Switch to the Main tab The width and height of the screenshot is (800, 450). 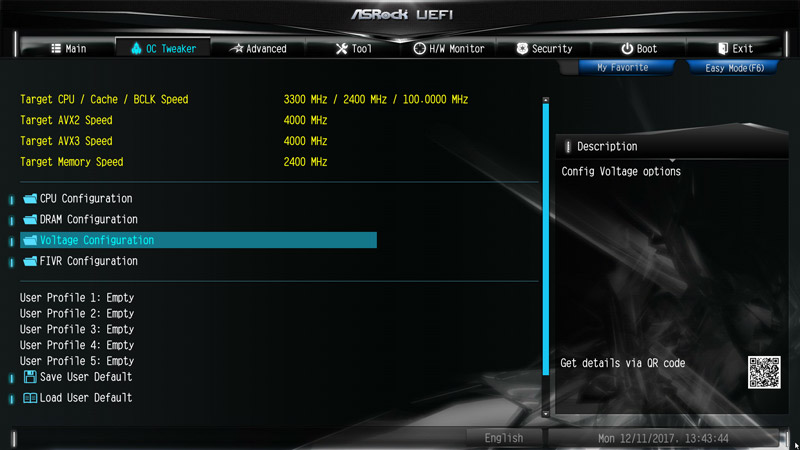tap(68, 48)
